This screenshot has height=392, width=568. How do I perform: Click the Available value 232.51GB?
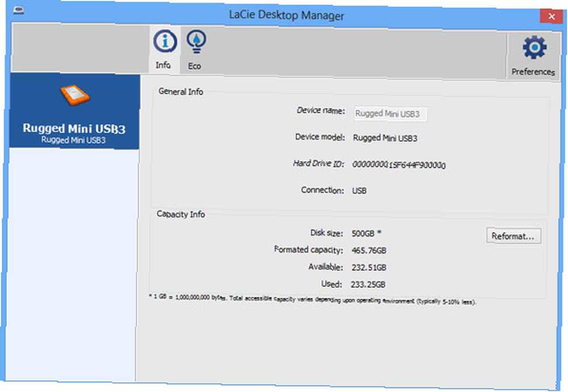click(x=369, y=268)
